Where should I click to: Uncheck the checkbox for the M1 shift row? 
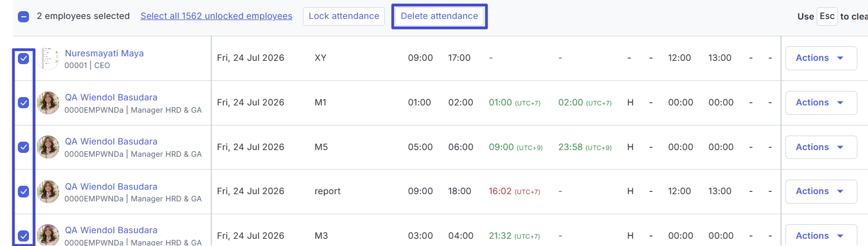23,103
